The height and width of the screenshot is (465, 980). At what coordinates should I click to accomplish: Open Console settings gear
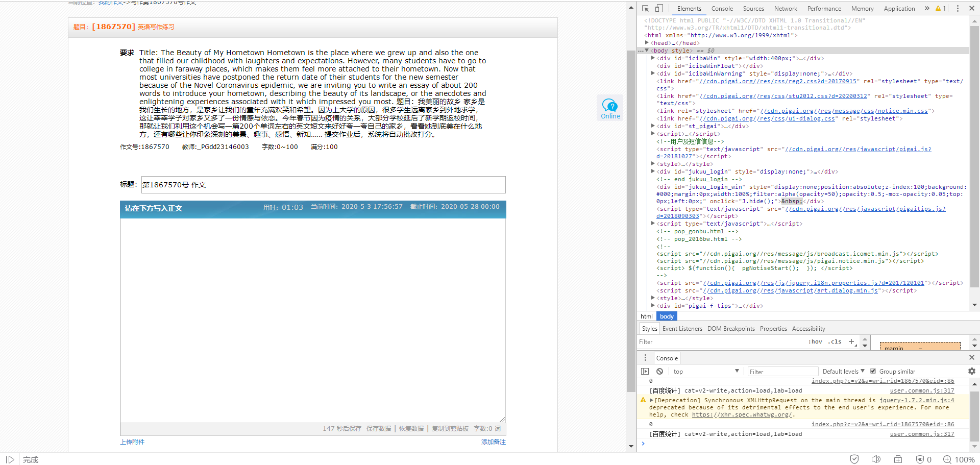tap(972, 371)
